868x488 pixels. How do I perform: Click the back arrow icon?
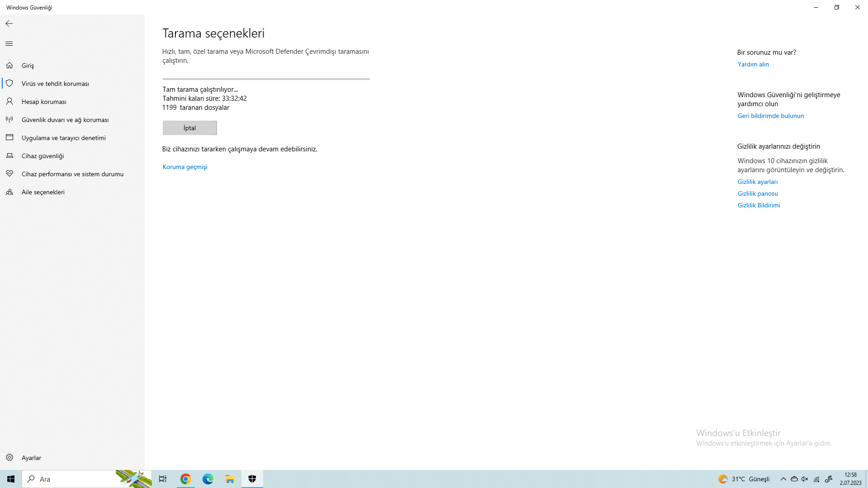click(x=9, y=23)
